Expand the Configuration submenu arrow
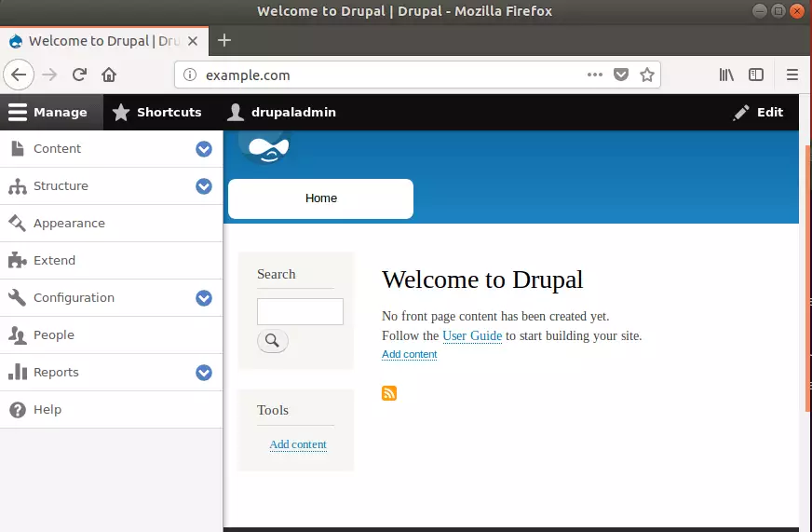Image resolution: width=812 pixels, height=532 pixels. tap(204, 298)
